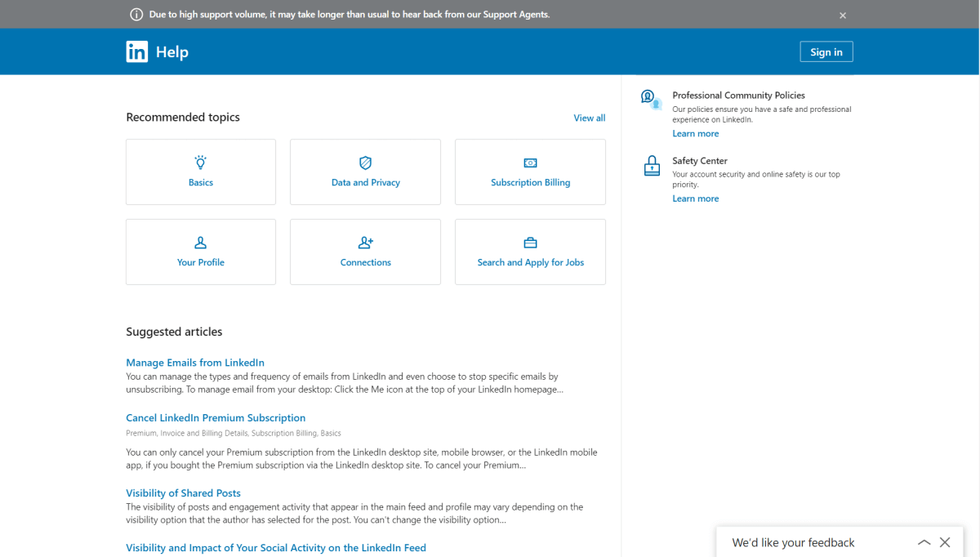980x557 pixels.
Task: Open the Manage Emails from LinkedIn article
Action: pyautogui.click(x=195, y=363)
